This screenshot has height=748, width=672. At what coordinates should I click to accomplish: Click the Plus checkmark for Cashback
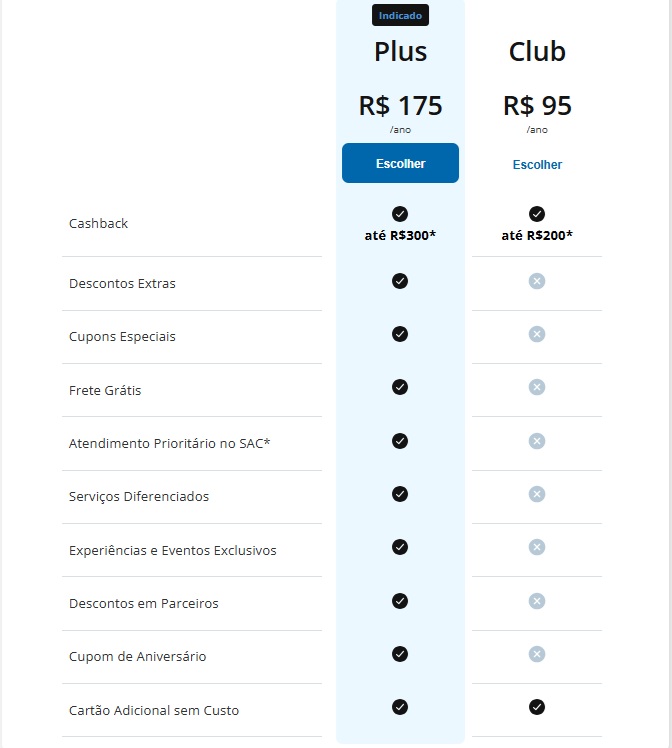click(x=400, y=214)
